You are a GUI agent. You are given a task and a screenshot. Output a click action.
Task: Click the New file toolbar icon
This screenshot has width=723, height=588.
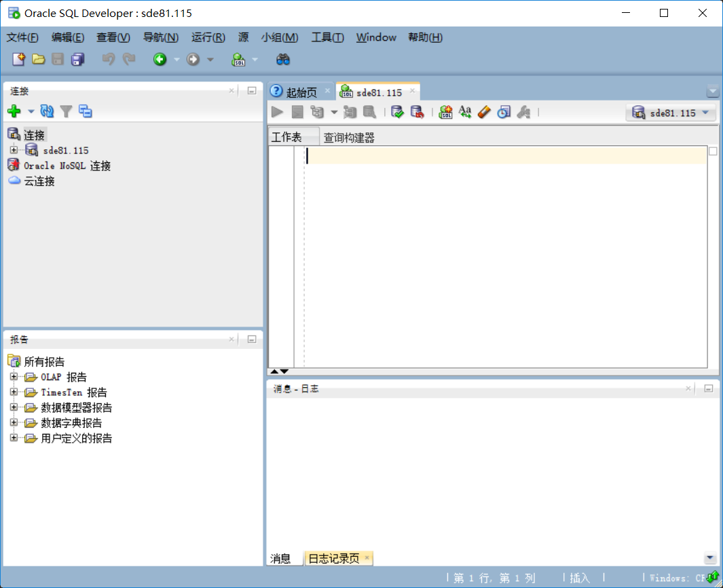[x=18, y=59]
